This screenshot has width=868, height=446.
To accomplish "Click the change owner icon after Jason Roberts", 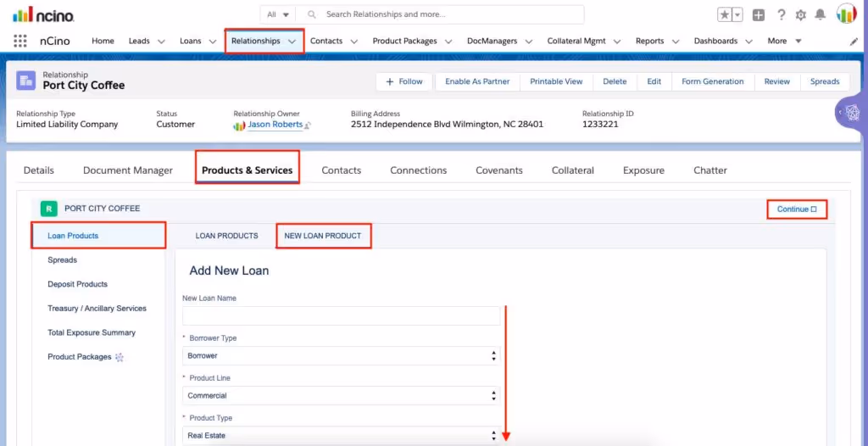I will click(308, 125).
